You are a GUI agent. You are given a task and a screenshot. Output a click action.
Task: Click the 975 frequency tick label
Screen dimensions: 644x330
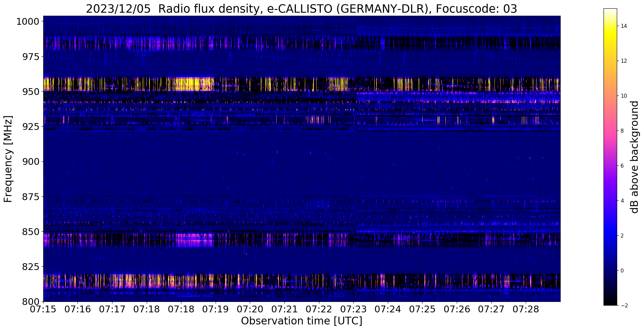[31, 57]
